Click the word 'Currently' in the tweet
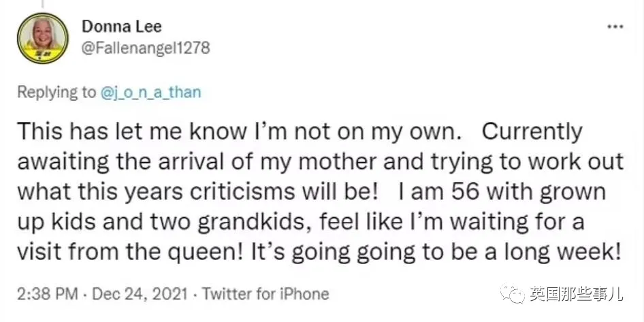The height and width of the screenshot is (322, 644). (x=532, y=131)
